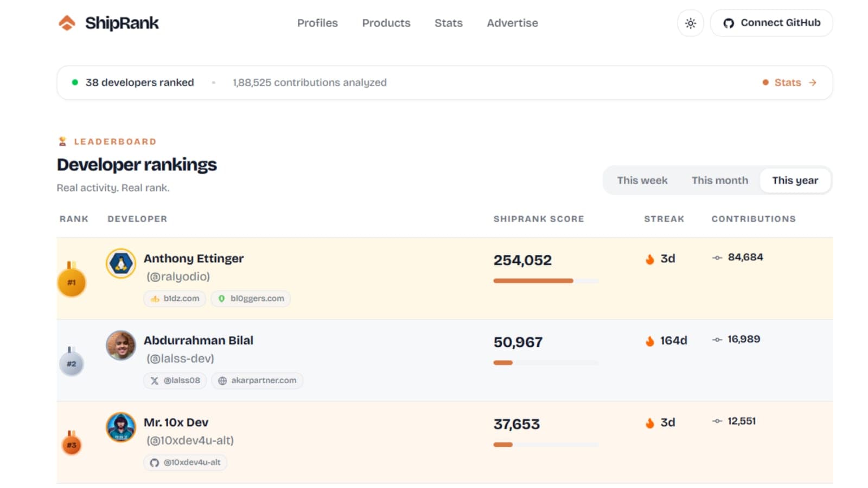Click the Connect GitHub button
This screenshot has width=868, height=488.
point(771,23)
